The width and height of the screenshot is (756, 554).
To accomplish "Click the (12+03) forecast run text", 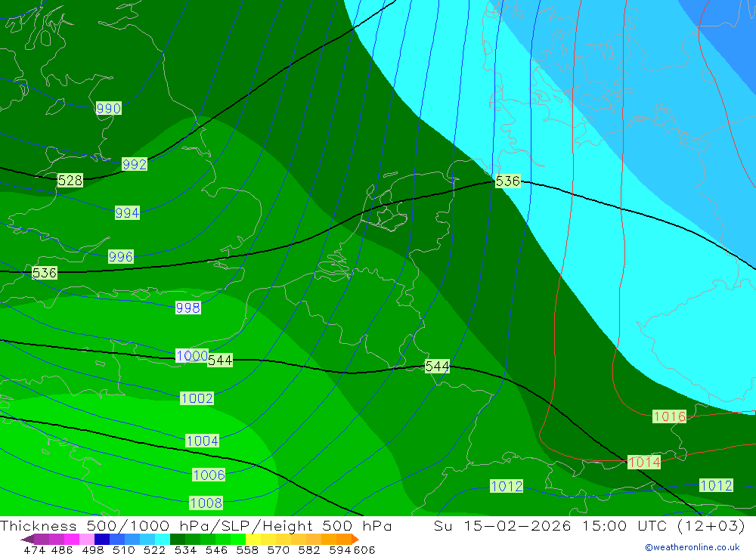I will point(711,525).
